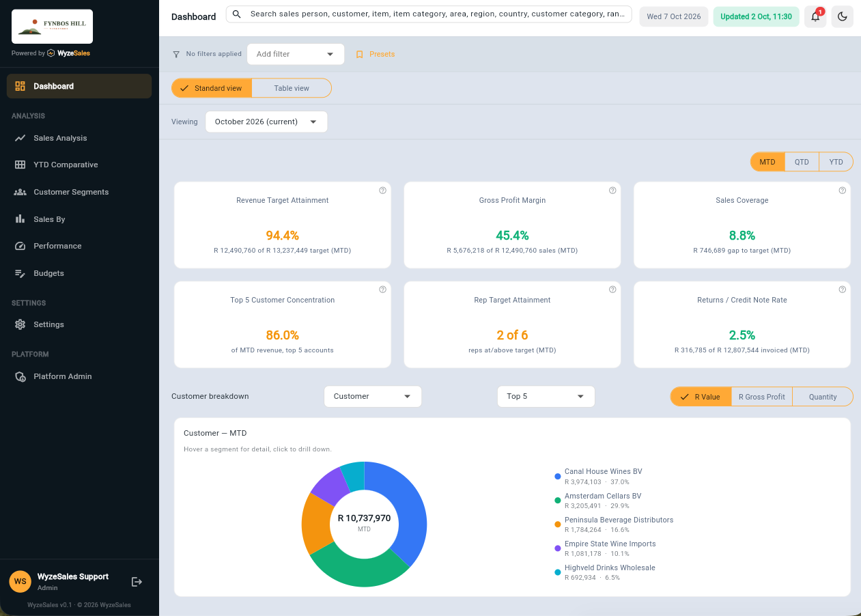Screen dimensions: 861x616
Task: Open notifications via the bell icon
Action: 815,16
